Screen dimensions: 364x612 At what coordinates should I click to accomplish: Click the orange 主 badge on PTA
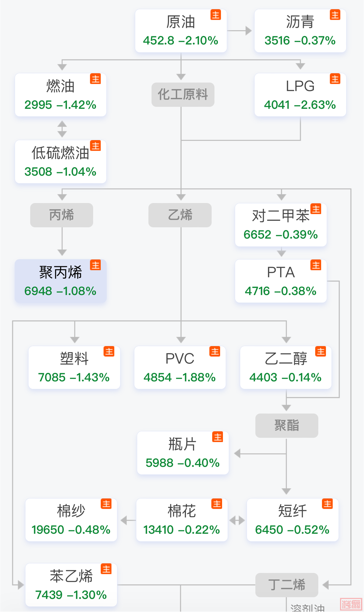[x=316, y=265]
